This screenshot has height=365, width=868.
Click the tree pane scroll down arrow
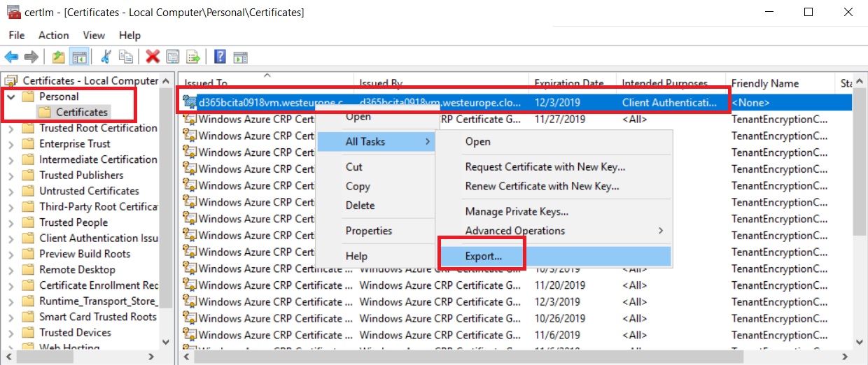166,342
